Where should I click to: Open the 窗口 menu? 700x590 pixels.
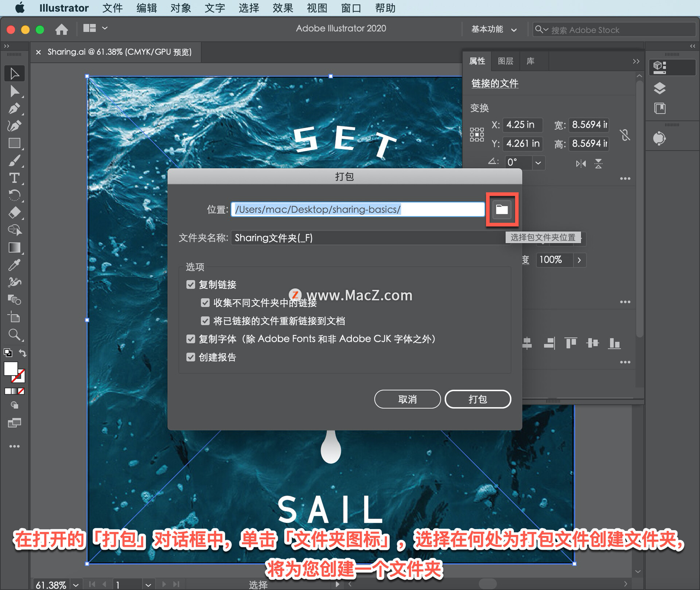[351, 8]
